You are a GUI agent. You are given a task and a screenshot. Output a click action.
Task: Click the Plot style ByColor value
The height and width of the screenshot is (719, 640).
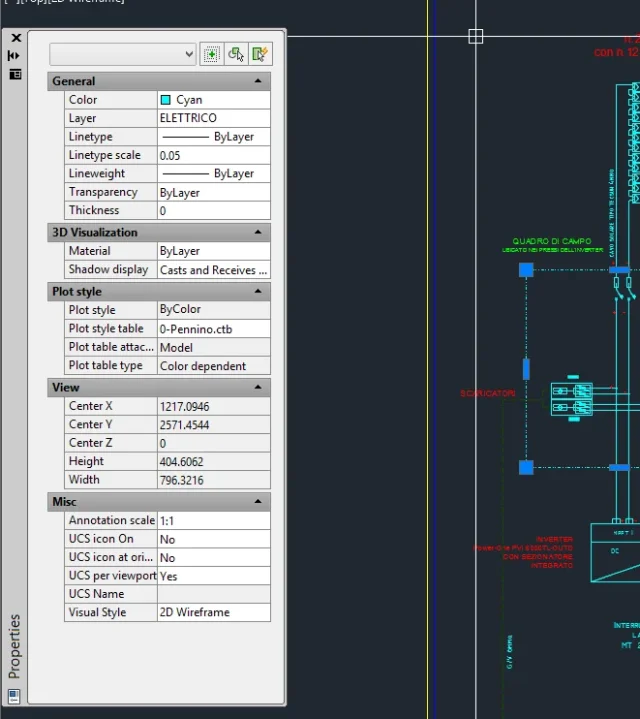pos(214,310)
